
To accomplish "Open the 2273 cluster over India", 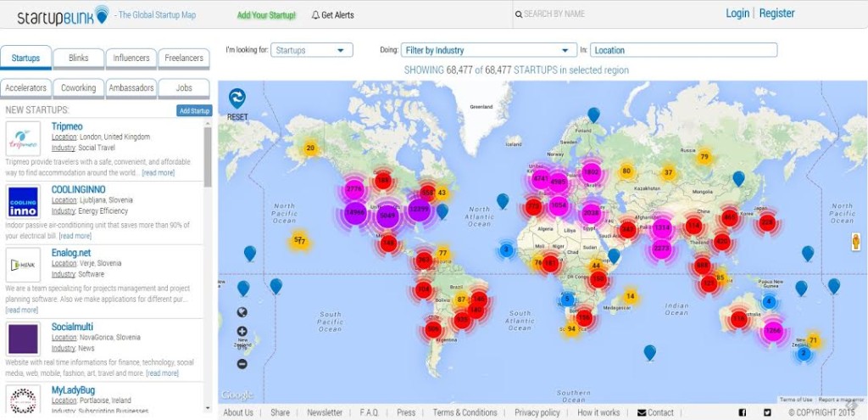I will click(661, 249).
